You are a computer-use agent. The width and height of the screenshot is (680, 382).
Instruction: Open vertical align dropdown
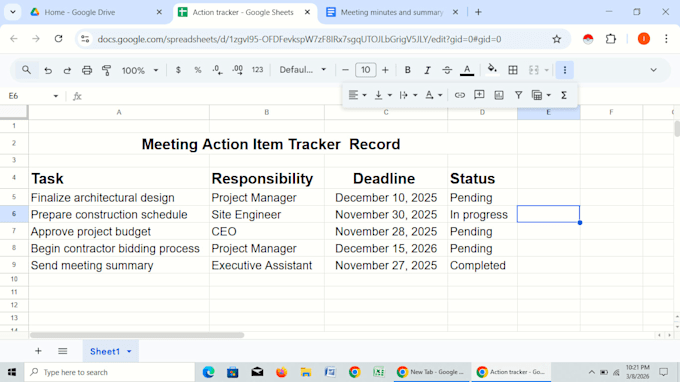(x=383, y=95)
